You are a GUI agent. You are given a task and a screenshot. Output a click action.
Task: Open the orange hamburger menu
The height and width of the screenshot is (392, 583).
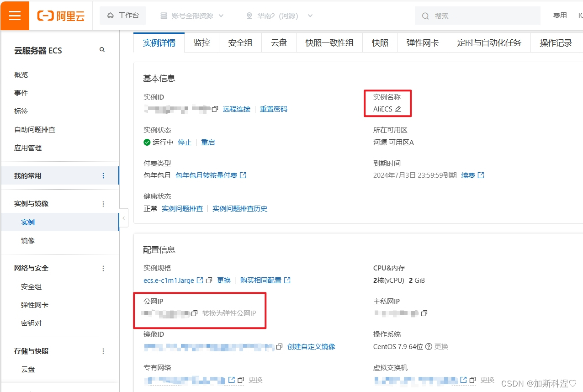click(15, 16)
